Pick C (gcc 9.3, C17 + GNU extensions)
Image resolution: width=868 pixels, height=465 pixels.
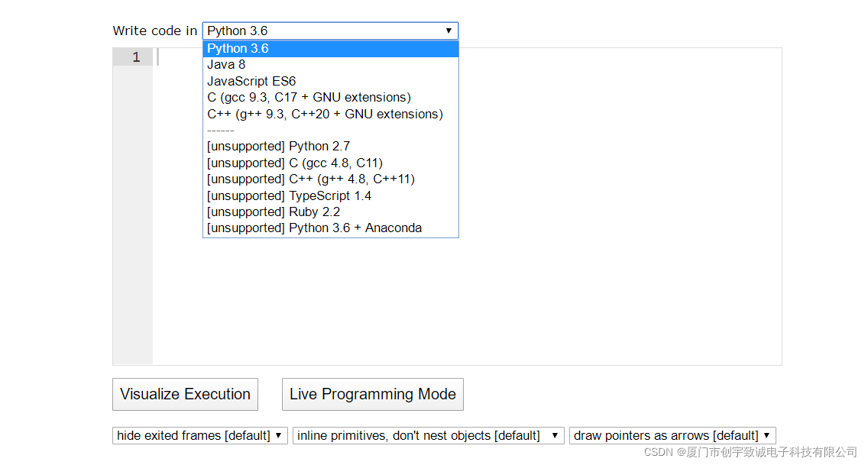pos(309,97)
